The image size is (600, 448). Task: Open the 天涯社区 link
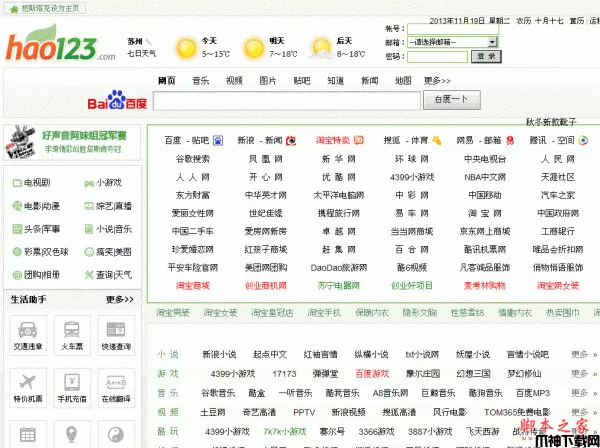tap(558, 177)
